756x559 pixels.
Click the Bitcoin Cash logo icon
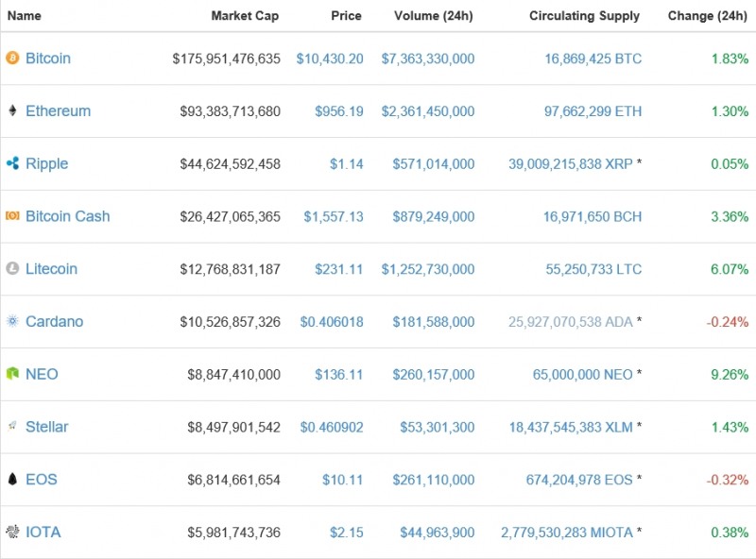[x=12, y=216]
